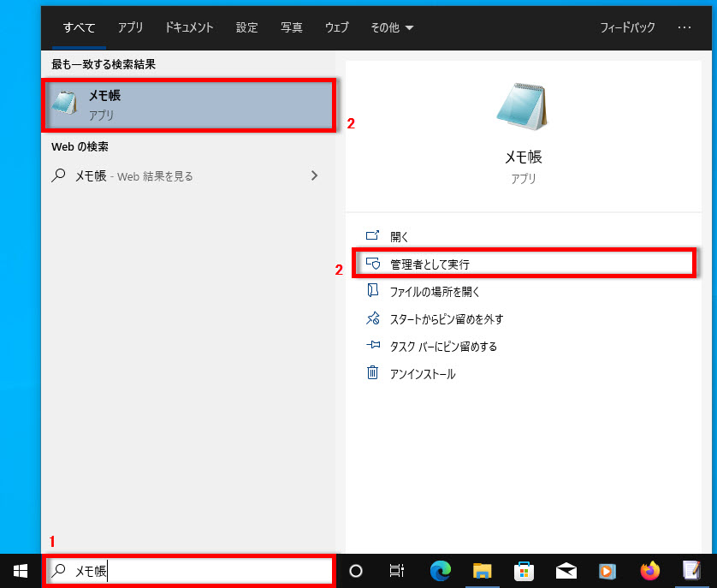Screen dimensions: 717x588
Task: Select アンインストール for メモ帳
Action: 423,374
